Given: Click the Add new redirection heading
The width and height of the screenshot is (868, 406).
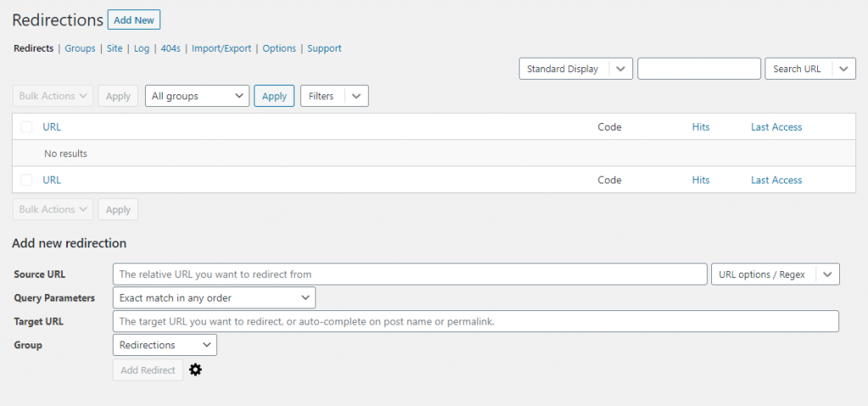Looking at the screenshot, I should [70, 243].
